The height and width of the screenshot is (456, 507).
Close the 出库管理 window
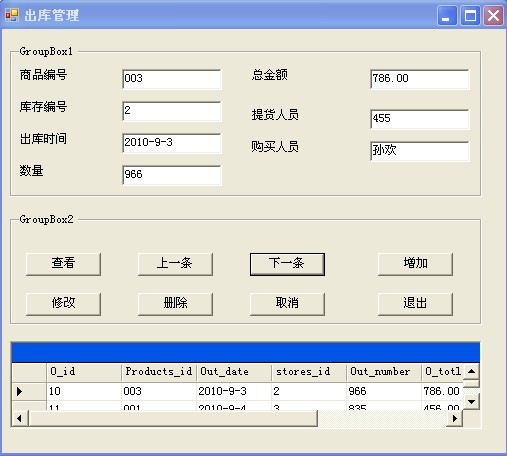click(x=494, y=15)
